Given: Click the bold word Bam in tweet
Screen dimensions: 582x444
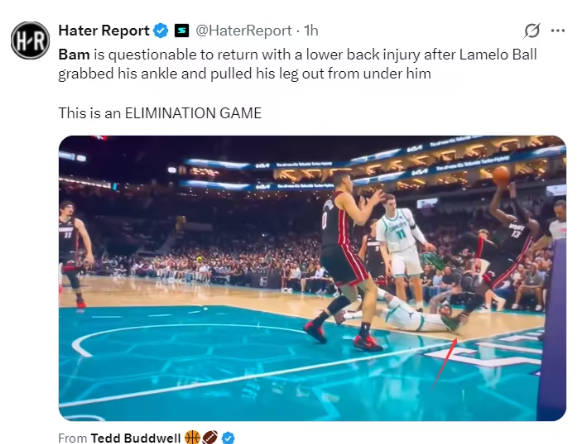Looking at the screenshot, I should click(x=74, y=55).
